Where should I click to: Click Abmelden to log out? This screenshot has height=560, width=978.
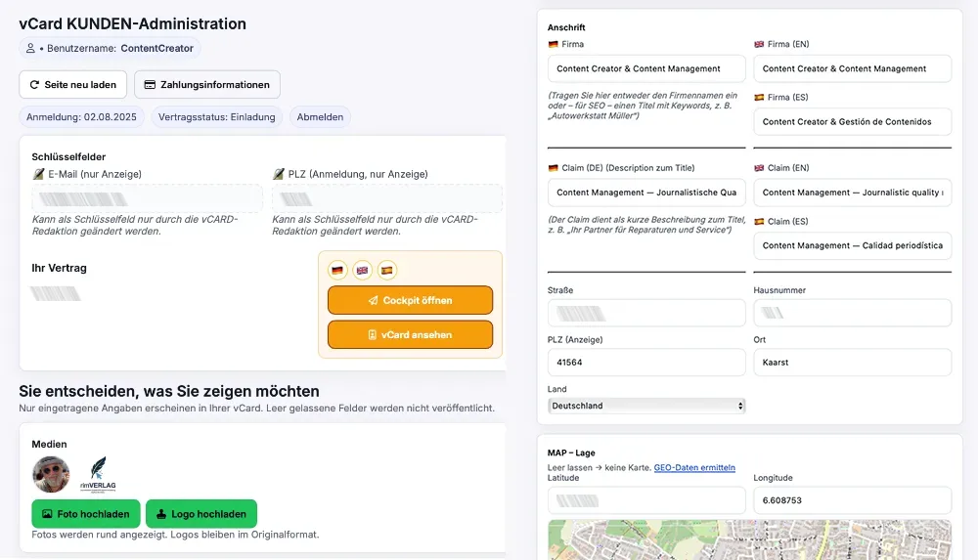click(320, 117)
